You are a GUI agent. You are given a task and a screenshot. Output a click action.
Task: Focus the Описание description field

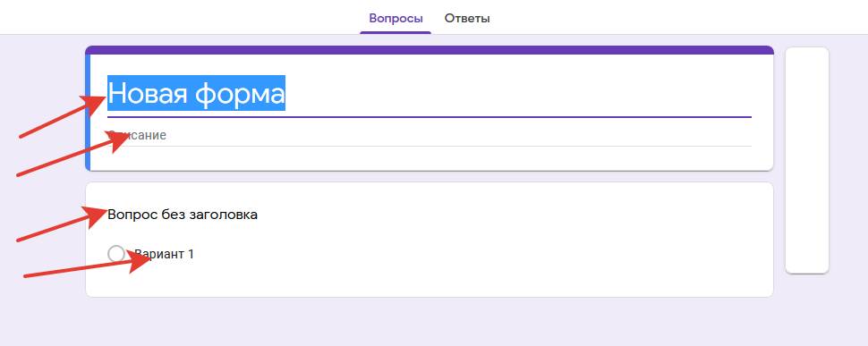point(429,135)
